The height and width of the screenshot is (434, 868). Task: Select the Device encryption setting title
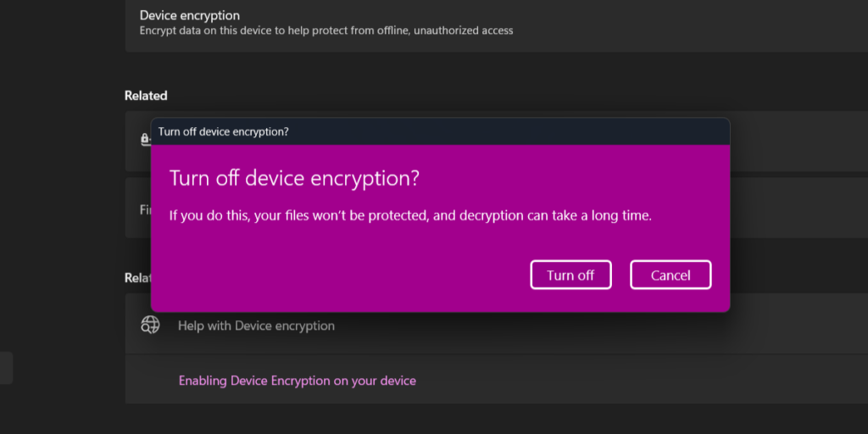[x=189, y=15]
